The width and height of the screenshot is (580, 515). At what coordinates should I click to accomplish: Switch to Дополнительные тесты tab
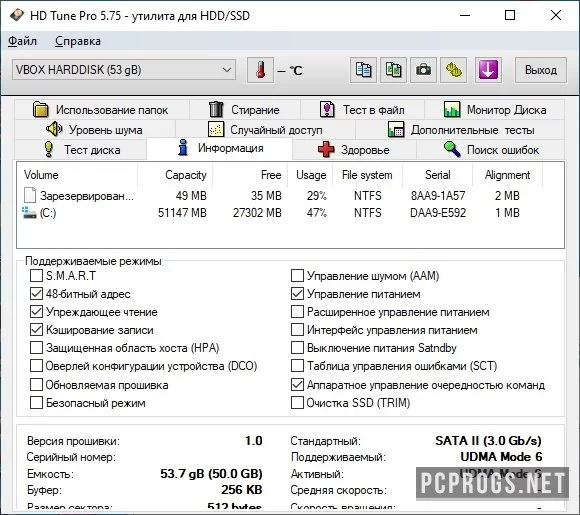tap(461, 129)
